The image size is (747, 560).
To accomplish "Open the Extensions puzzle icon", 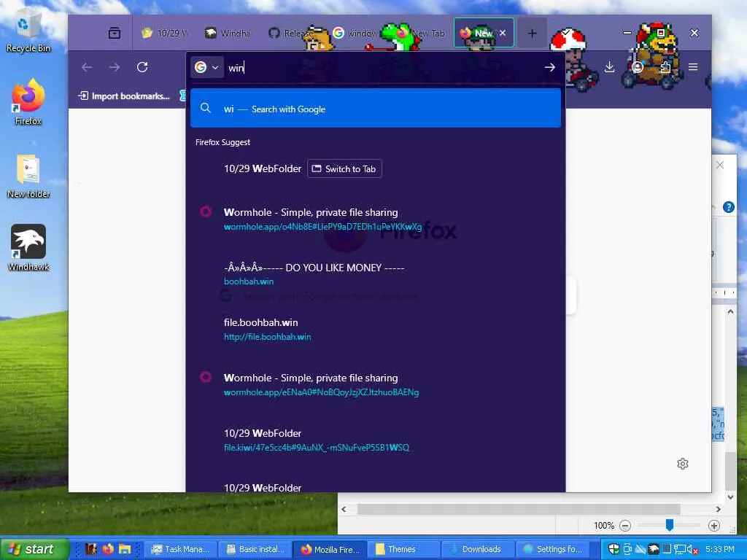I will click(x=665, y=67).
